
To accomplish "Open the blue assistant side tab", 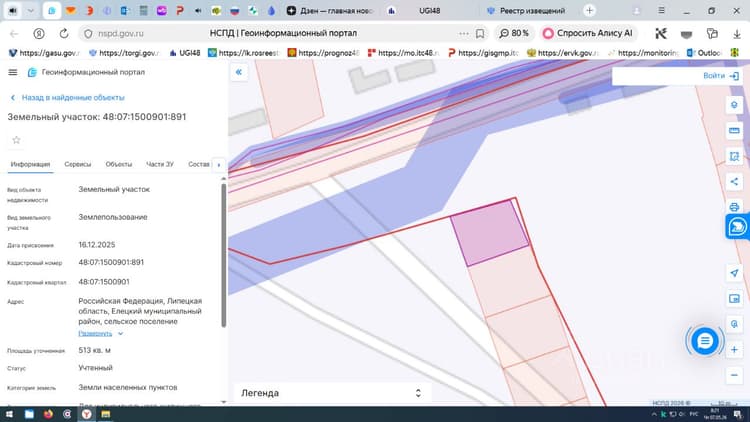I will 738,227.
